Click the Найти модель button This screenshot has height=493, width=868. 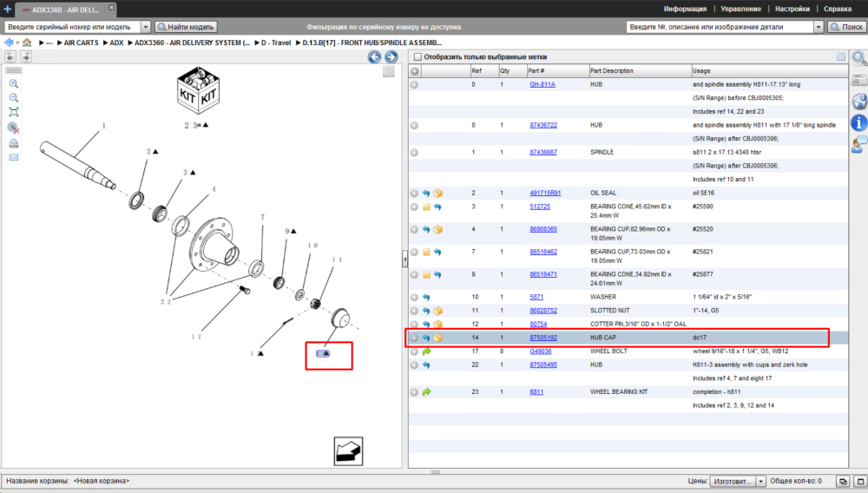tap(186, 27)
